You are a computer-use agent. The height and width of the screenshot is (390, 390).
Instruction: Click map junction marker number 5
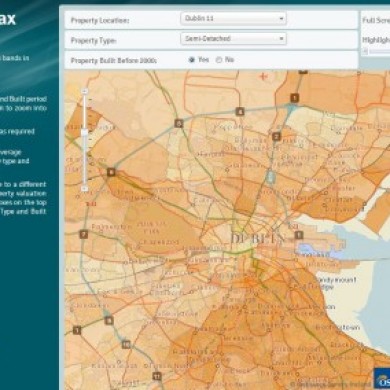click(x=179, y=123)
